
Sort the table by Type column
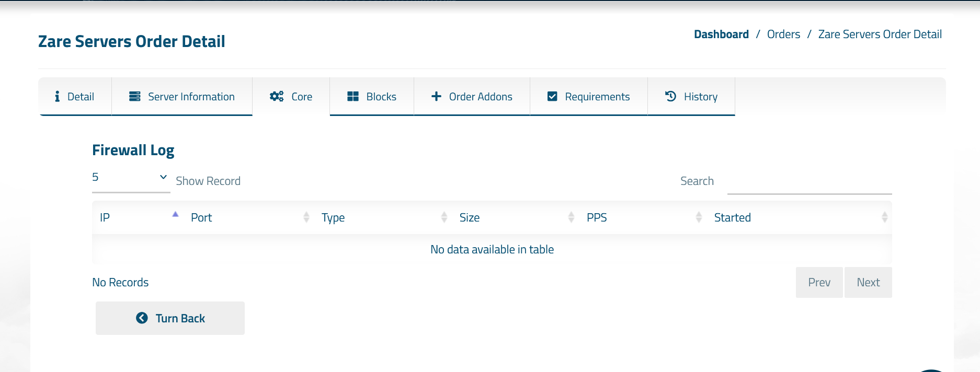pos(383,217)
